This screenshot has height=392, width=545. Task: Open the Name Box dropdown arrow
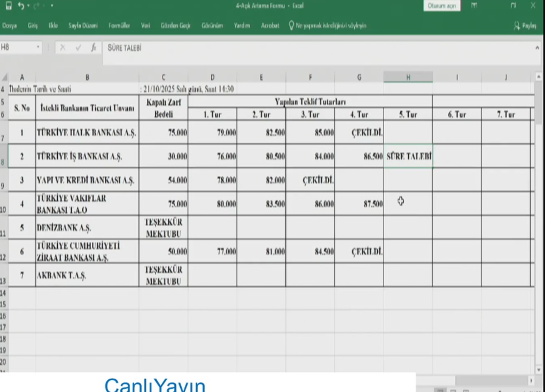pos(38,47)
